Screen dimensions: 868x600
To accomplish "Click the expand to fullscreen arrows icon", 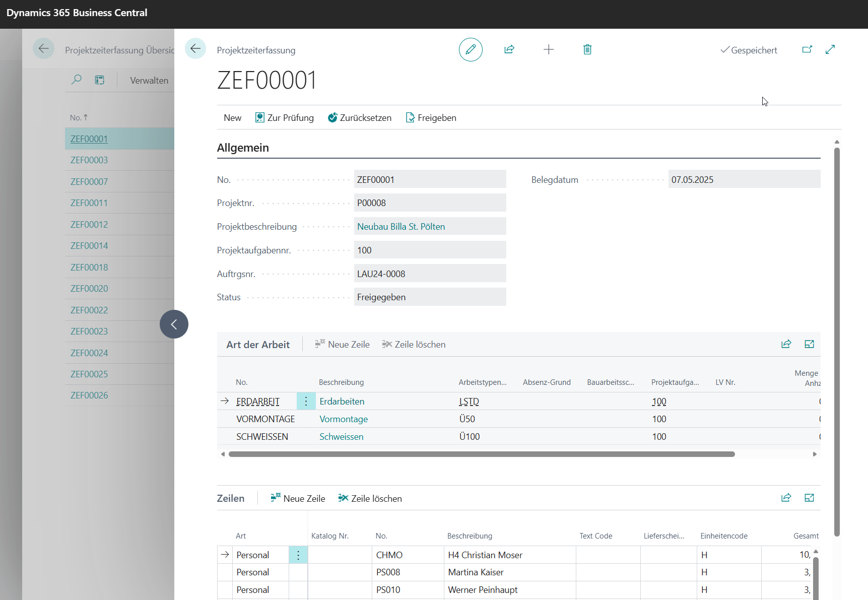I will click(x=830, y=49).
